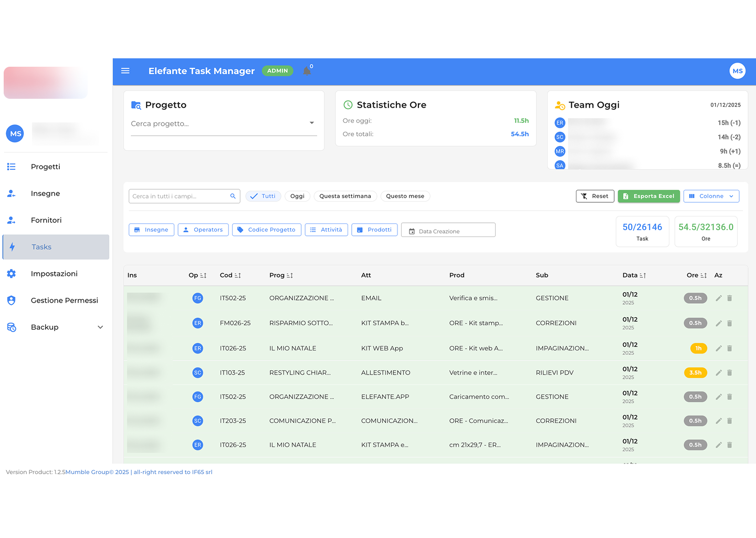Viewport: 756px width, 538px height.
Task: Delete the IT103-25 task row
Action: click(730, 373)
